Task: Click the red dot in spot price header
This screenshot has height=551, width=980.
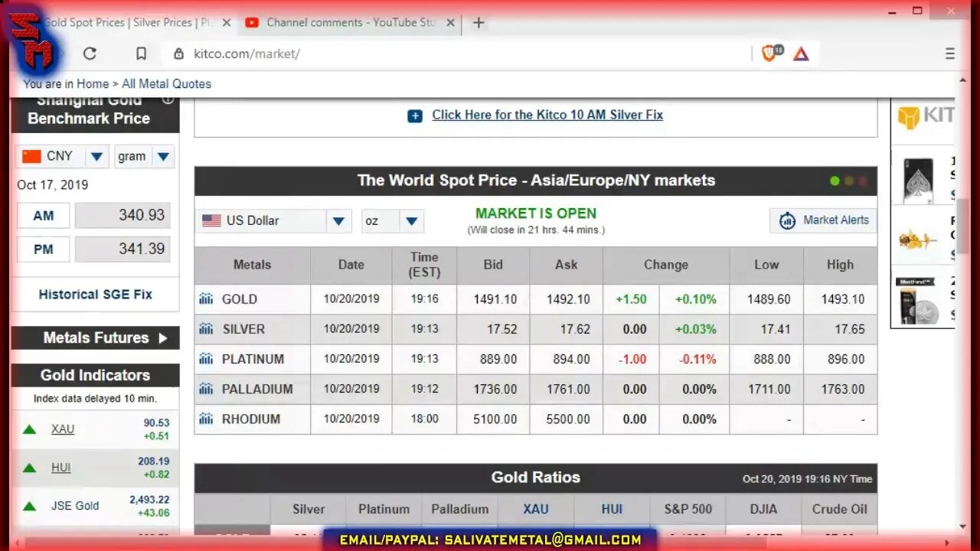Action: click(x=863, y=181)
